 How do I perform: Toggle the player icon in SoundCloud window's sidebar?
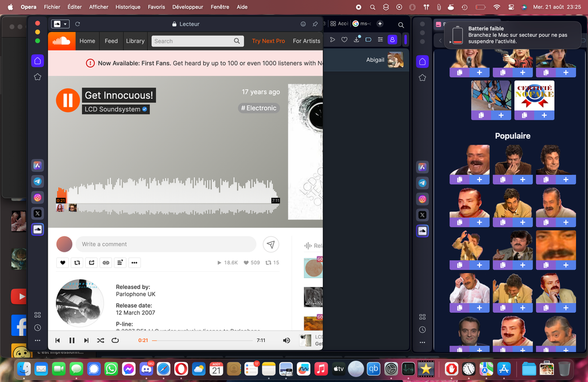pyautogui.click(x=37, y=229)
